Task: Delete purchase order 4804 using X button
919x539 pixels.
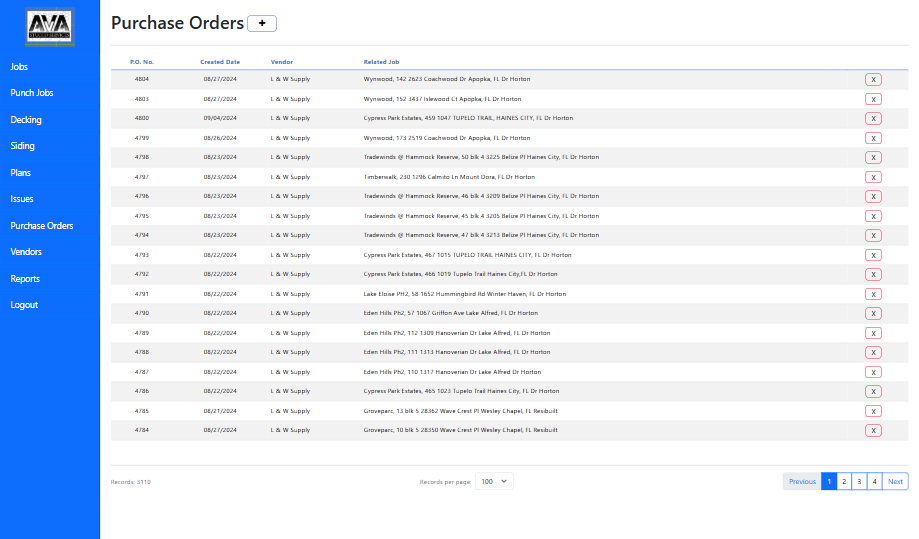Action: [x=873, y=79]
